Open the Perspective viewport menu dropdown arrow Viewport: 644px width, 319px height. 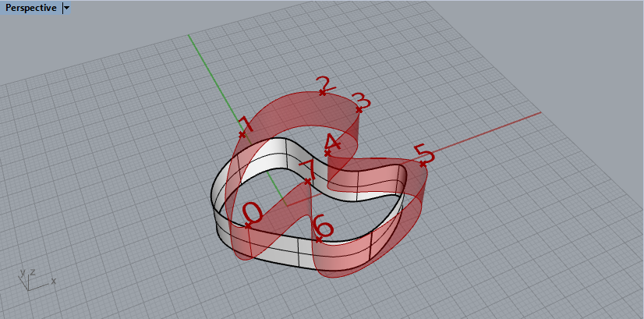point(66,8)
